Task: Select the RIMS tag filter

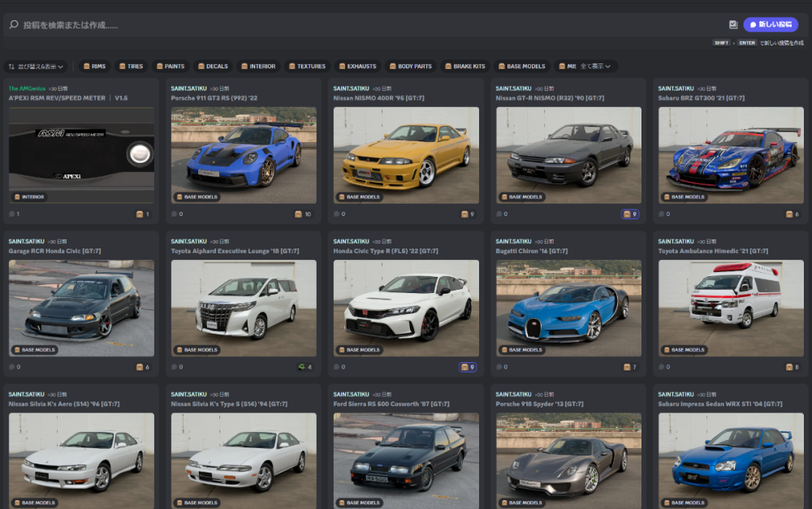Action: (96, 66)
